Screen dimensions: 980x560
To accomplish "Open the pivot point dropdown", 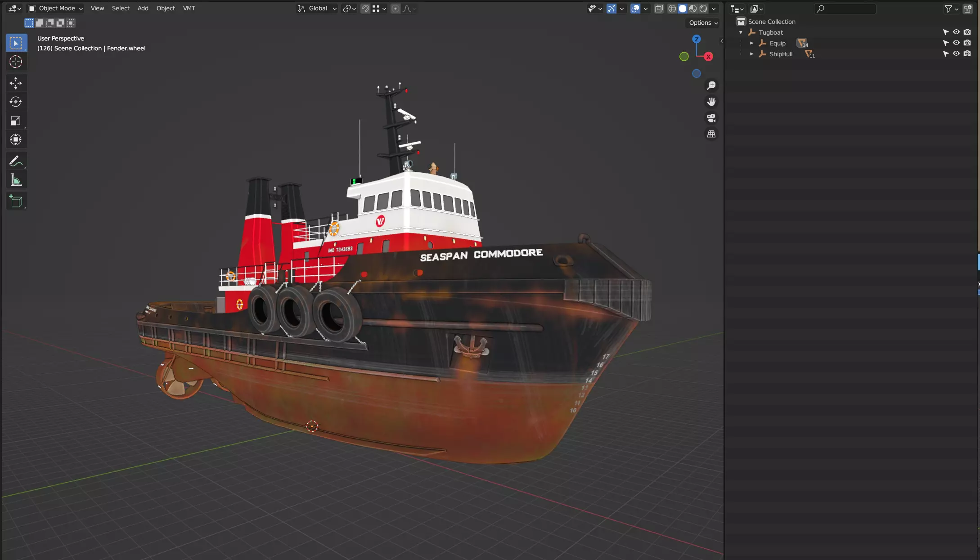I will pos(350,9).
